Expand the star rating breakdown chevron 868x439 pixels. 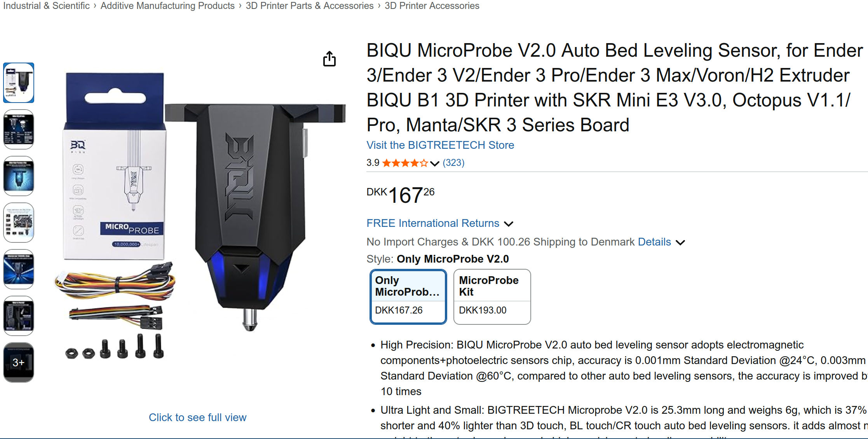[435, 164]
